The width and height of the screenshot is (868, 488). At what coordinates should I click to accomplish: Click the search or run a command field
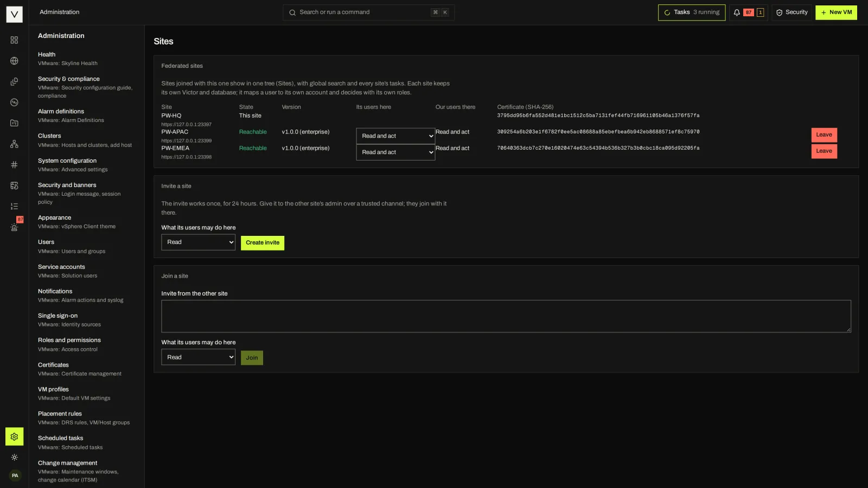point(368,12)
